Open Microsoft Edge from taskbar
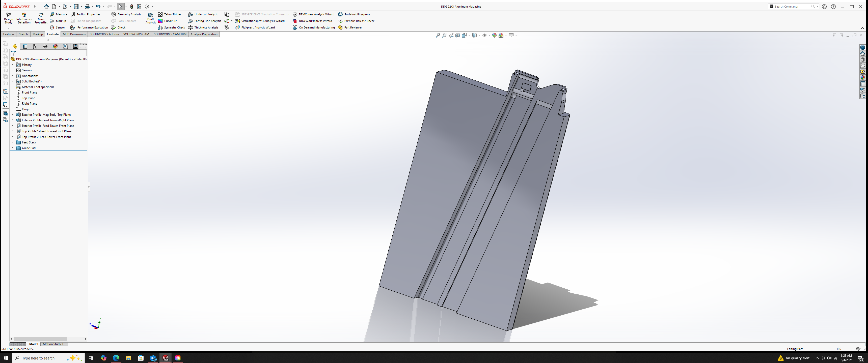 coord(116,358)
